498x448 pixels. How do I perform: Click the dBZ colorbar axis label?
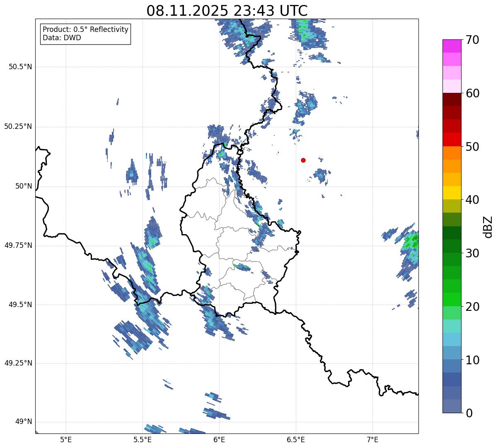488,227
